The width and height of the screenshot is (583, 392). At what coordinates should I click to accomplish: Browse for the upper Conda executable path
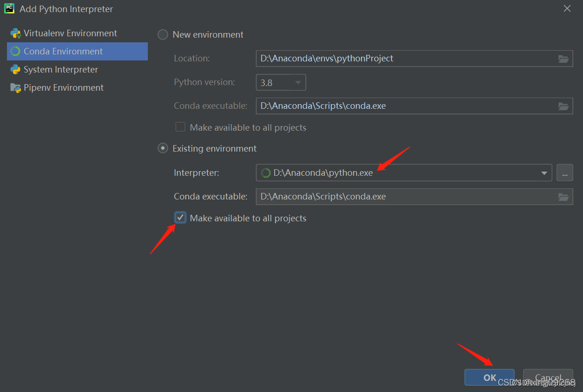pyautogui.click(x=563, y=106)
